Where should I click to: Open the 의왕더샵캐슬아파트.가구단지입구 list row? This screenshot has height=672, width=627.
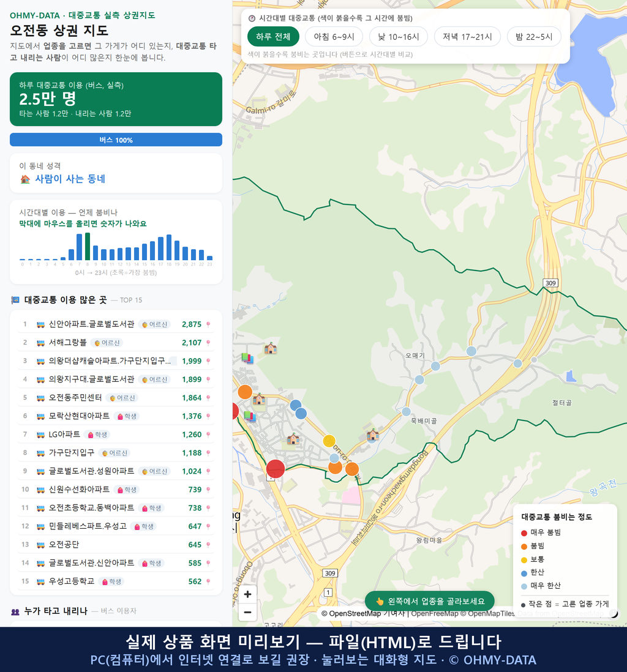[116, 361]
